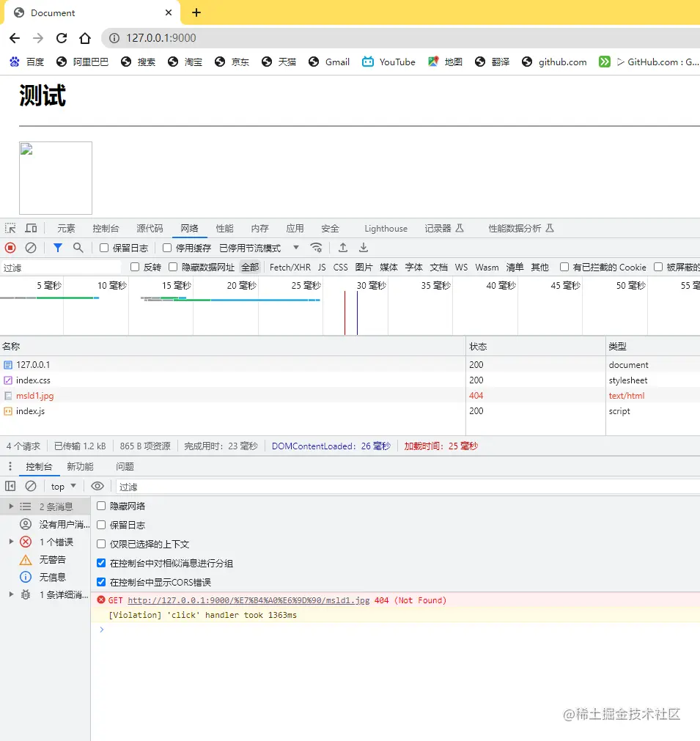This screenshot has width=700, height=741.
Task: Filter requests by 图片 type
Action: tap(364, 267)
